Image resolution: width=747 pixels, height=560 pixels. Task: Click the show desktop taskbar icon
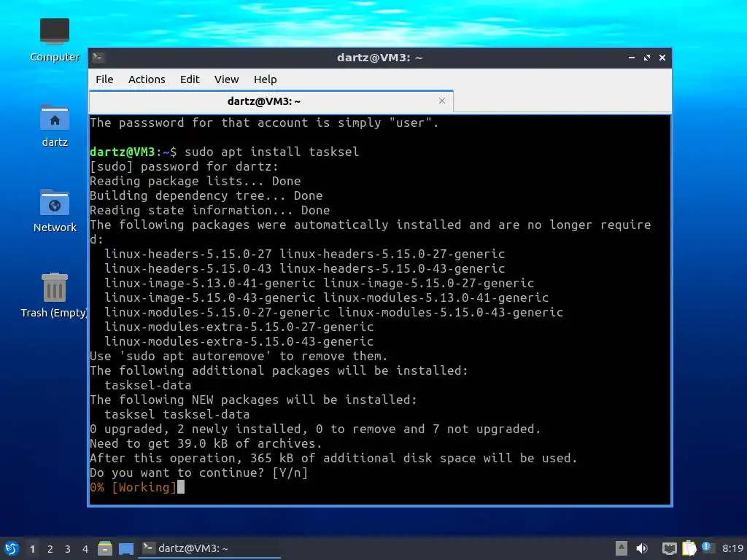[125, 548]
